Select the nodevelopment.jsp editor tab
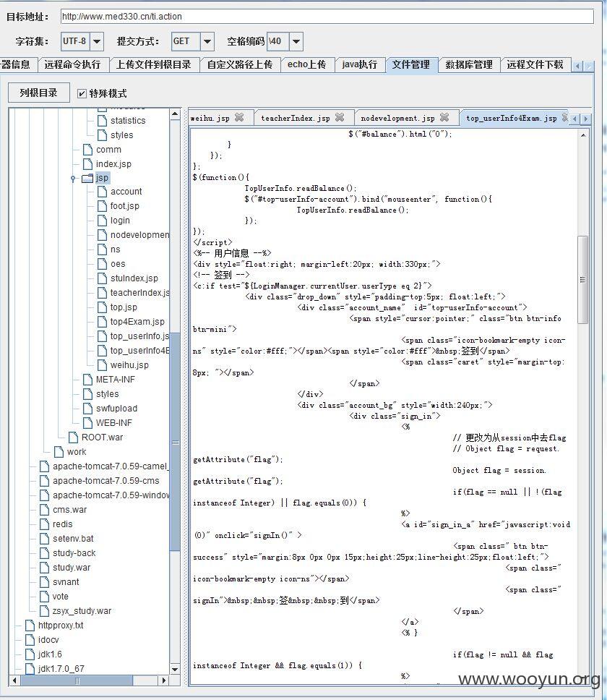Image resolution: width=607 pixels, height=700 pixels. (398, 119)
